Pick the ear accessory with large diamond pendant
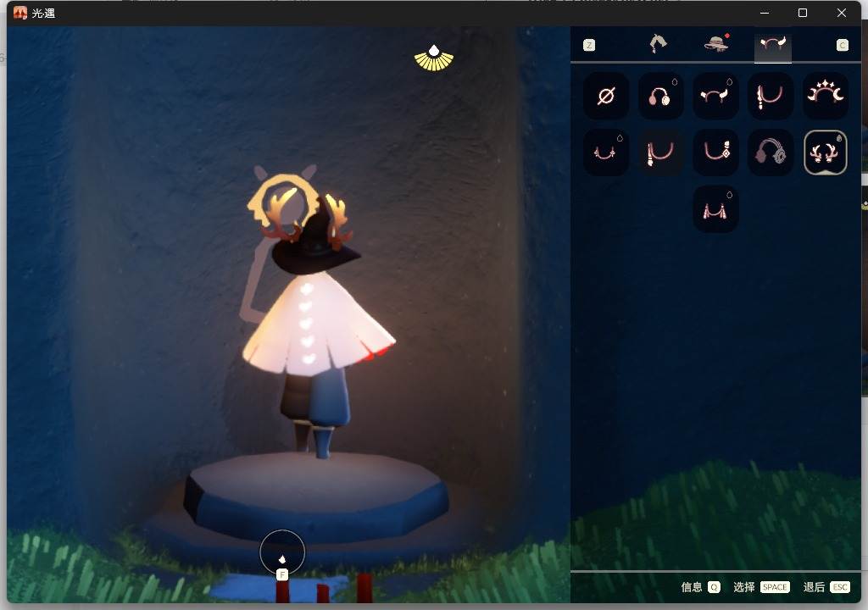The width and height of the screenshot is (868, 610). (715, 152)
